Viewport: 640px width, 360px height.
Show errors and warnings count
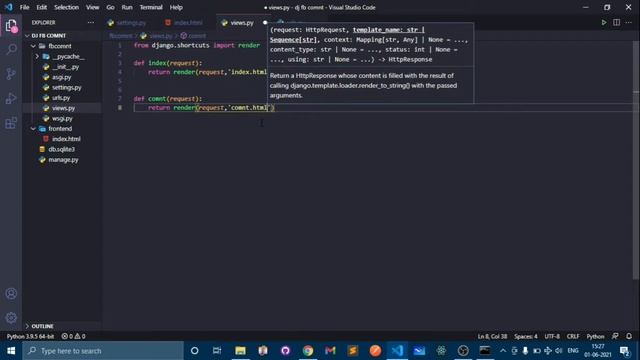73,336
